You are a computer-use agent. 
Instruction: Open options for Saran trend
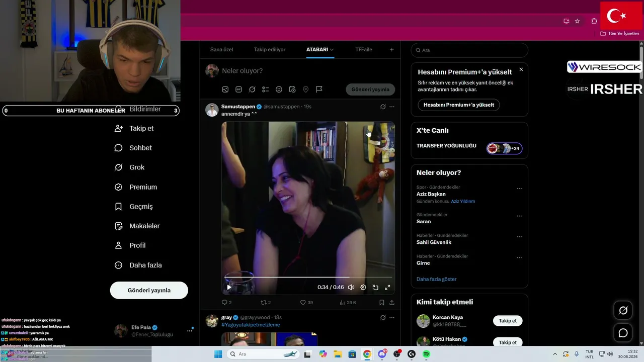[519, 216]
